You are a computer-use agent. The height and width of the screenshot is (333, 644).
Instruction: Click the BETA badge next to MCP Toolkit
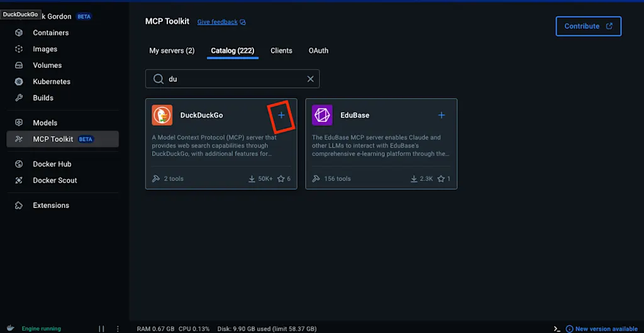[x=86, y=139]
